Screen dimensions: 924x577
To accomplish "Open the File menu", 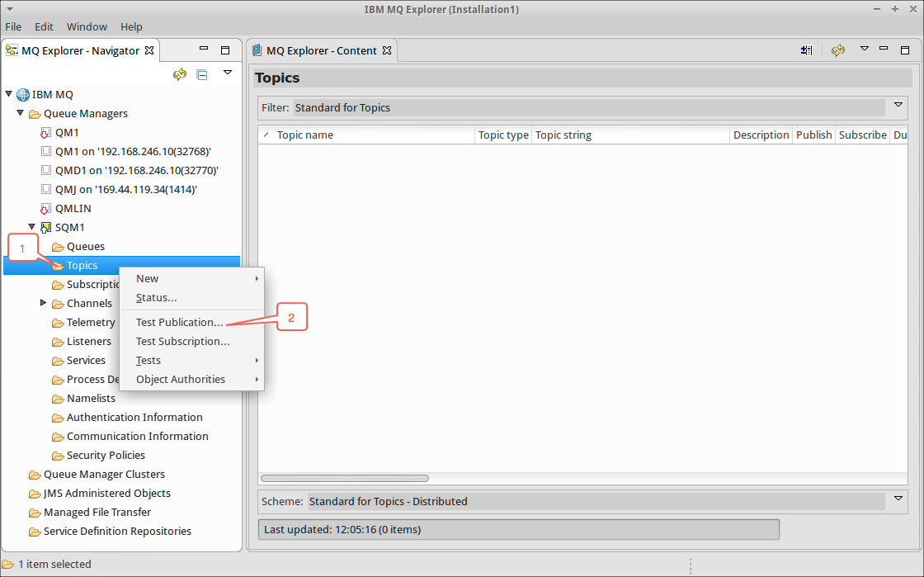I will tap(13, 26).
